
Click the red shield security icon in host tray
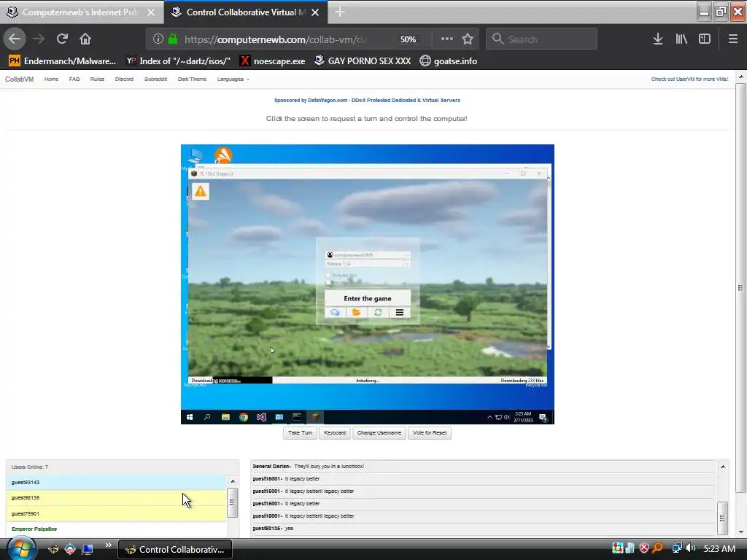[644, 548]
